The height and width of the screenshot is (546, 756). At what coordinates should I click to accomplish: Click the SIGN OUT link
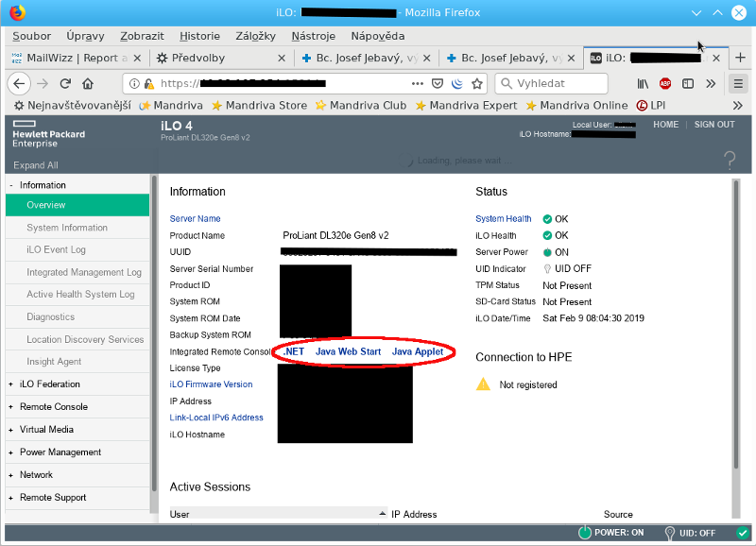714,125
